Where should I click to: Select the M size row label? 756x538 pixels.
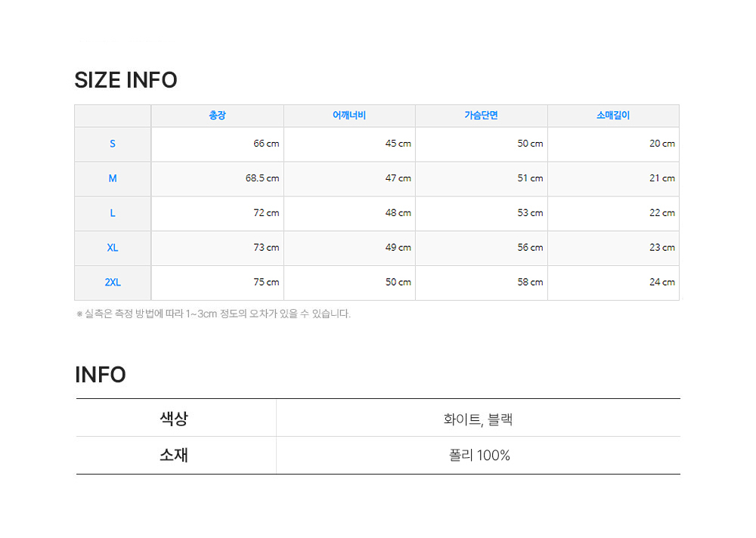pyautogui.click(x=113, y=178)
